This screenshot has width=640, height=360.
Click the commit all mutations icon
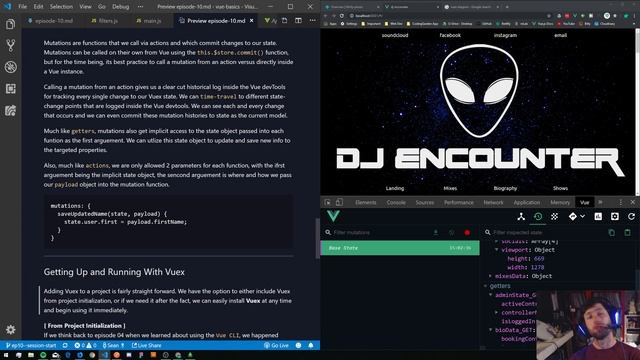436,233
